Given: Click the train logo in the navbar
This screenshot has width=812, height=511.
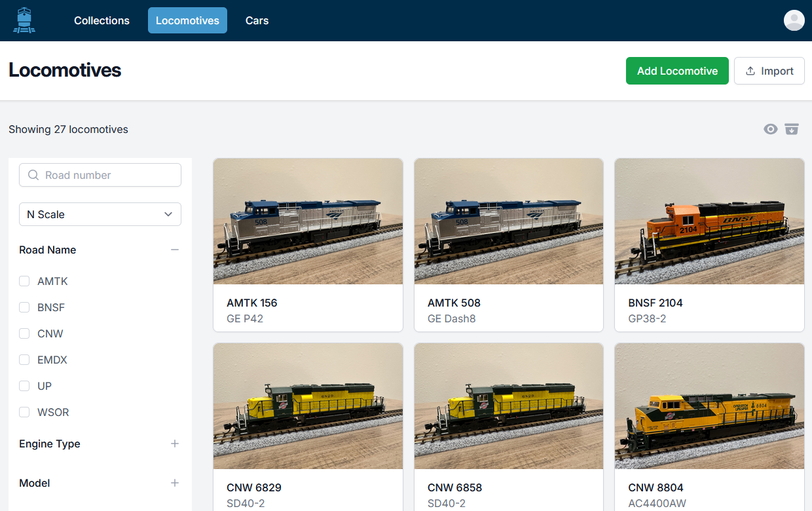Looking at the screenshot, I should pos(24,20).
